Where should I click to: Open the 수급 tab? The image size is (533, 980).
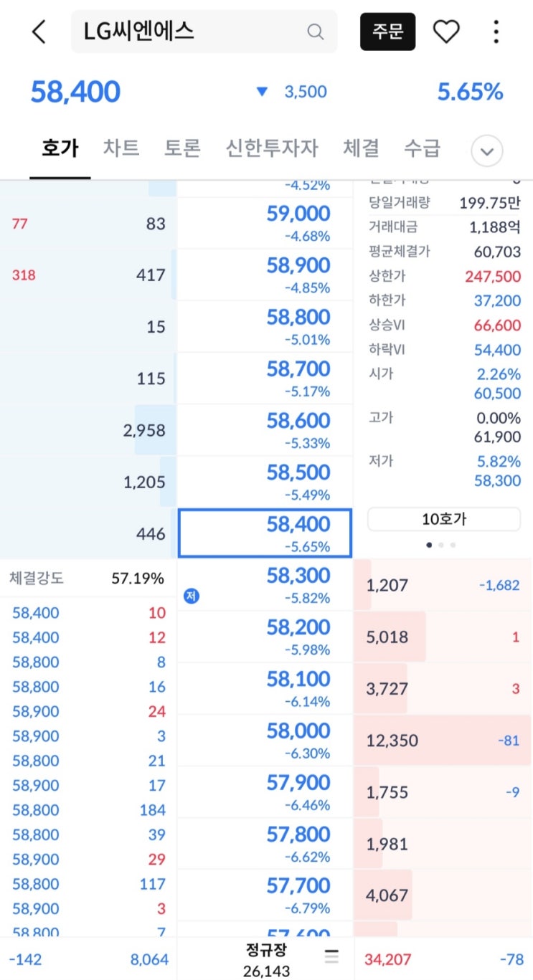(x=421, y=148)
